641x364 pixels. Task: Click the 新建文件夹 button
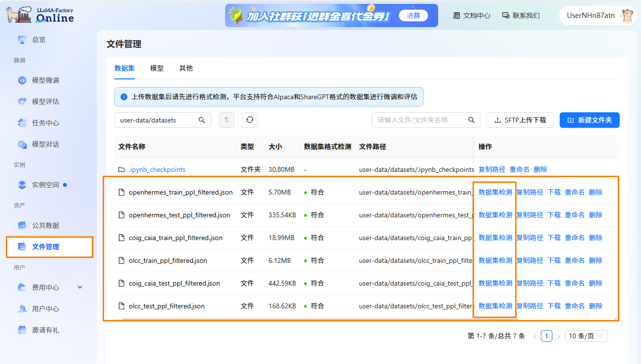coord(589,120)
